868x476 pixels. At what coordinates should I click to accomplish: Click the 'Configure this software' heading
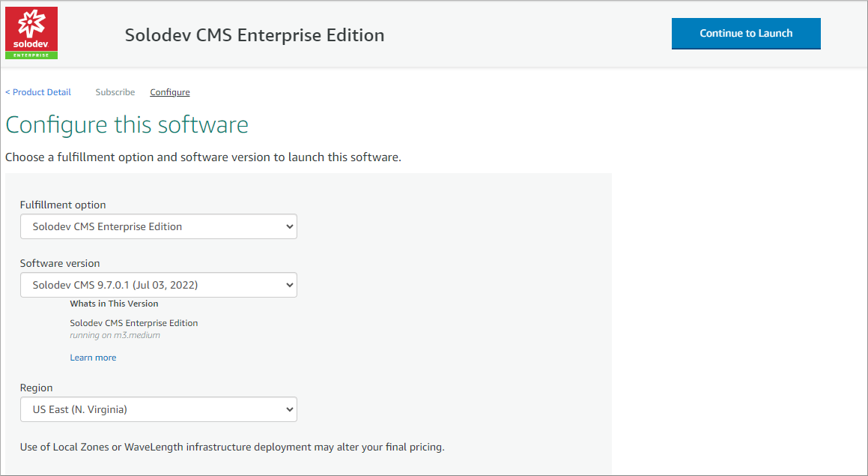point(127,124)
